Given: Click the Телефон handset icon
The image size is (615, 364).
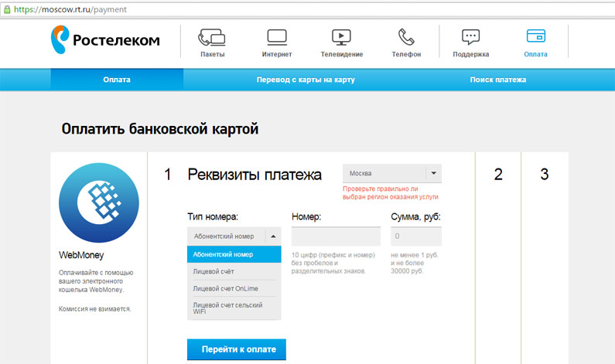Looking at the screenshot, I should (406, 37).
